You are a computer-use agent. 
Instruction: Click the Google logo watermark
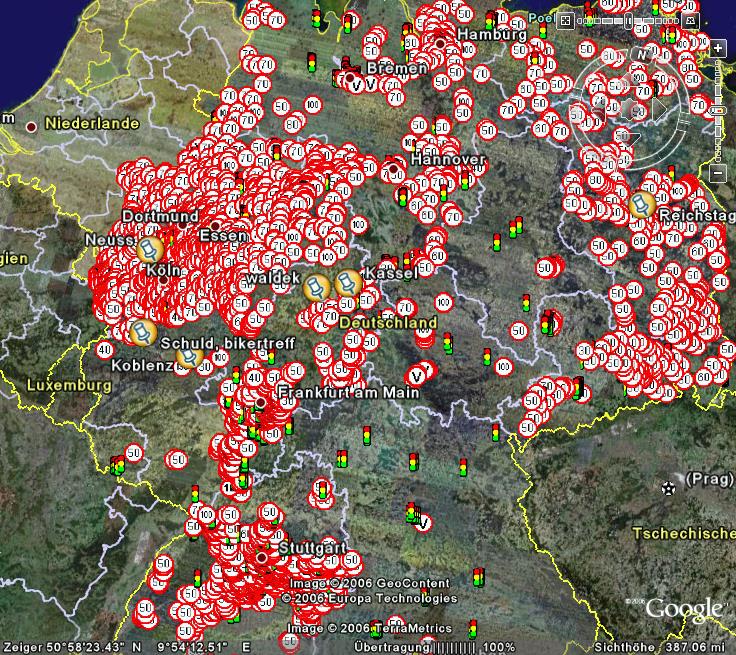[x=684, y=609]
